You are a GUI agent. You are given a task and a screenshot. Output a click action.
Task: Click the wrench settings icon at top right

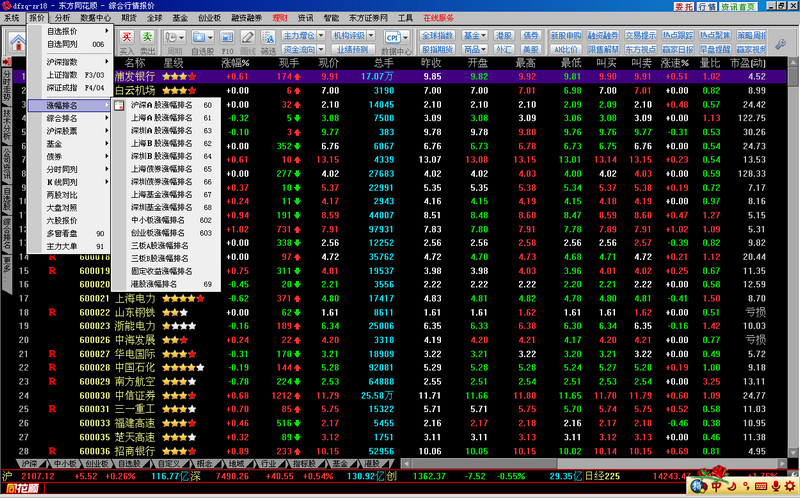click(x=781, y=42)
